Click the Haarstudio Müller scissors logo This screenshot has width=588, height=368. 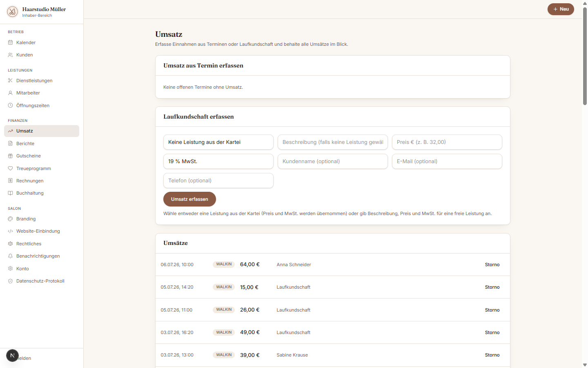click(x=12, y=12)
